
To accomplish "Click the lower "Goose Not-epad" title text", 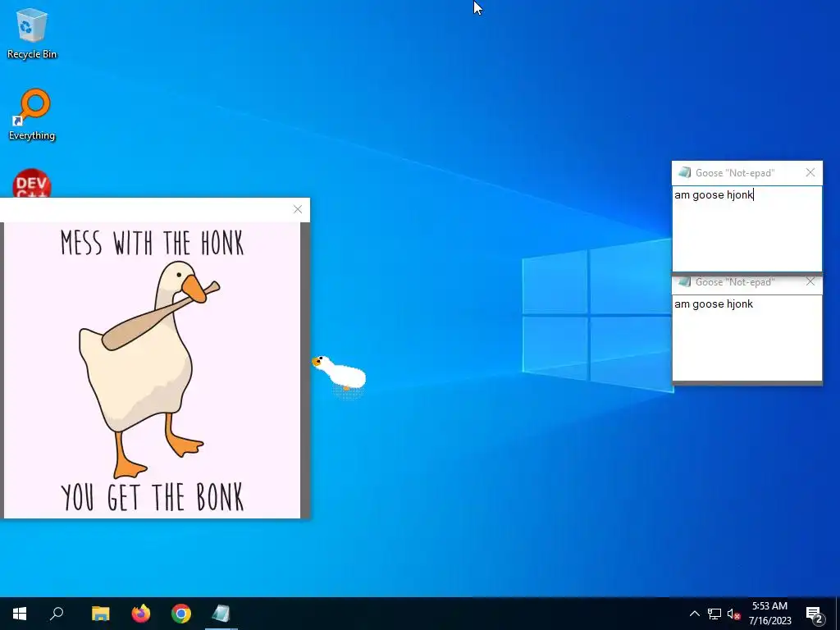I will 734,282.
